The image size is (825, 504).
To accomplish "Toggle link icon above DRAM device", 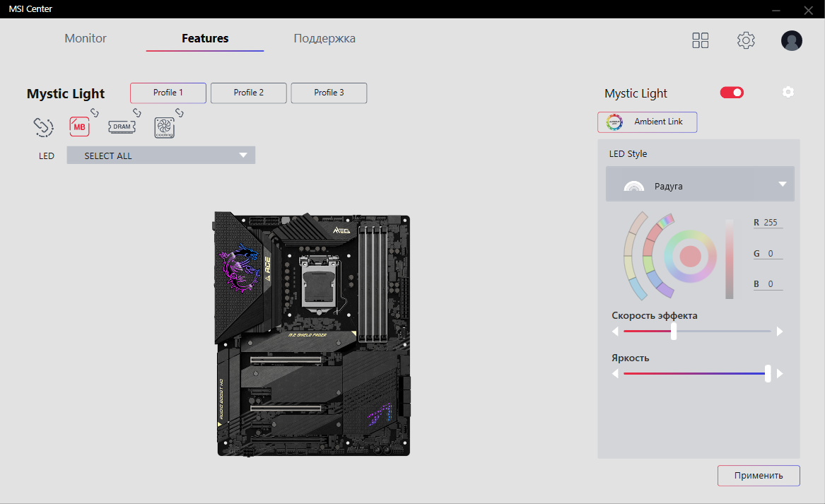I will pyautogui.click(x=137, y=112).
